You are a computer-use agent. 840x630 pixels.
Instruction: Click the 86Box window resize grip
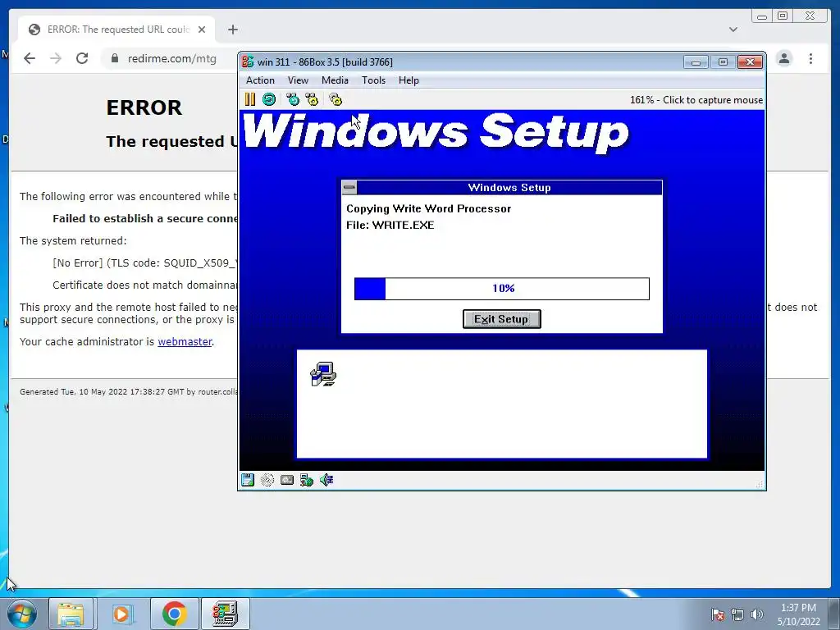coord(759,484)
